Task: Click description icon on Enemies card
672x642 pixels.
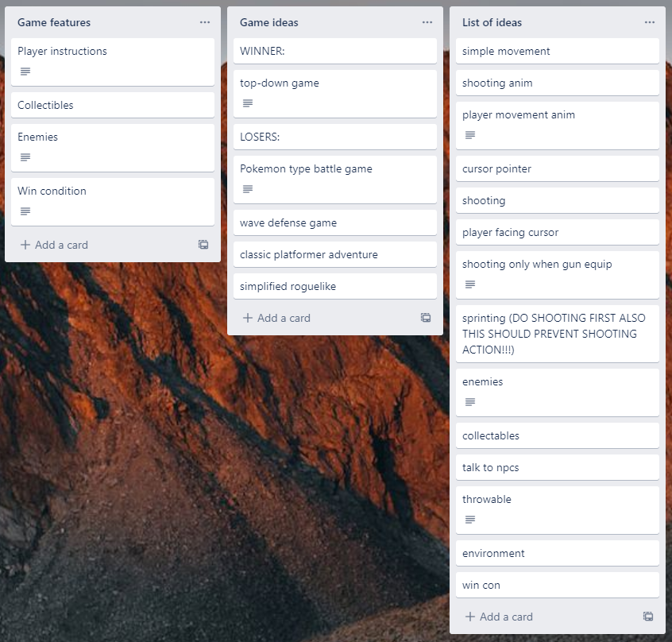Action: 25,157
